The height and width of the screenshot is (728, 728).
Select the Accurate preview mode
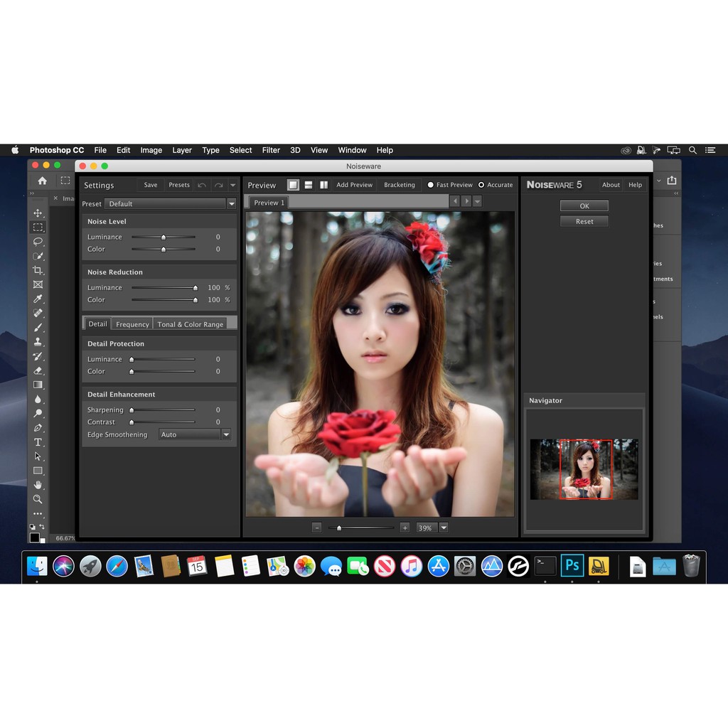pyautogui.click(x=481, y=184)
